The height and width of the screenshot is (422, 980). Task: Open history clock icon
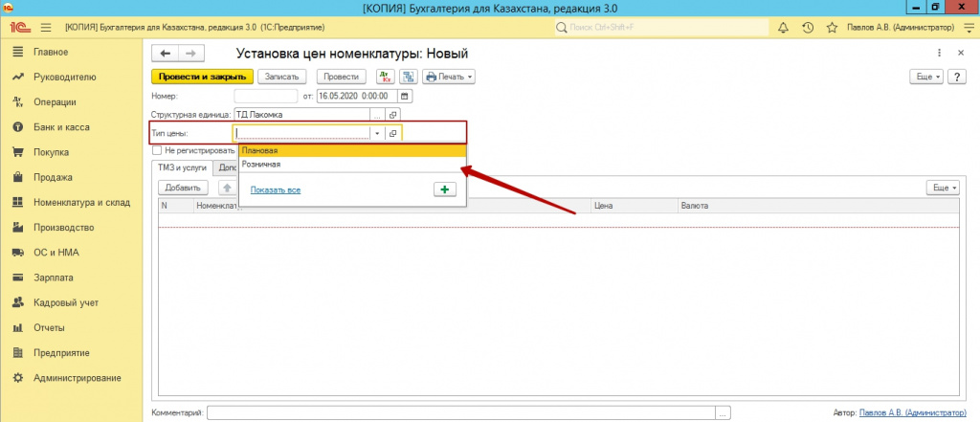[x=808, y=28]
